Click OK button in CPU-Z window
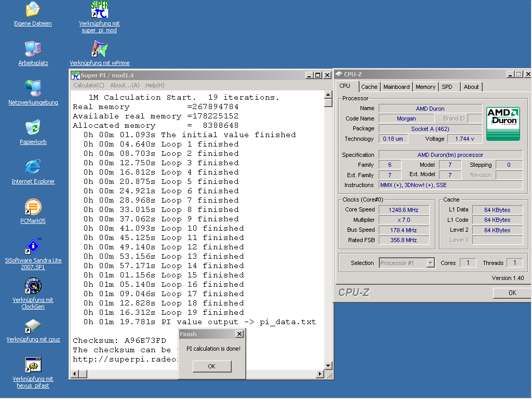Image resolution: width=532 pixels, height=399 pixels. [512, 293]
